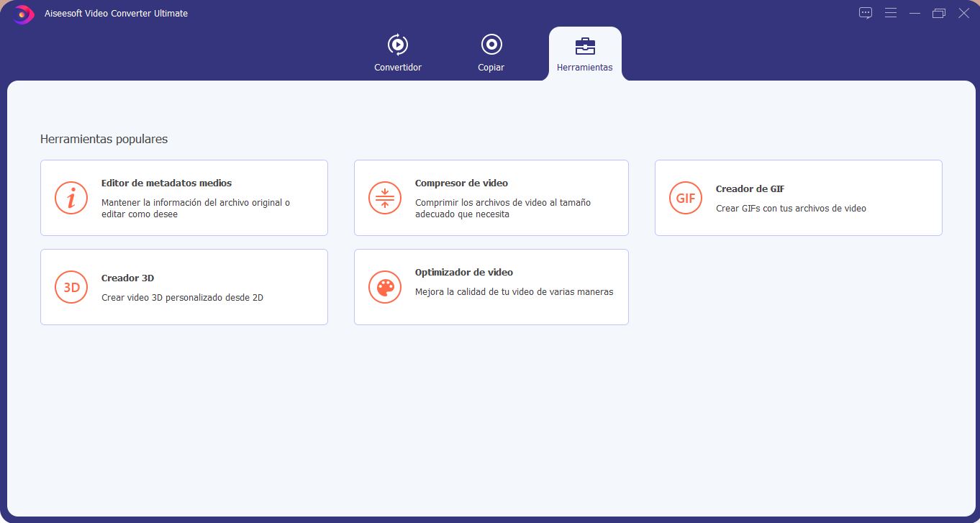Viewport: 980px width, 523px height.
Task: Switch to the Copiar tab
Action: 491,67
